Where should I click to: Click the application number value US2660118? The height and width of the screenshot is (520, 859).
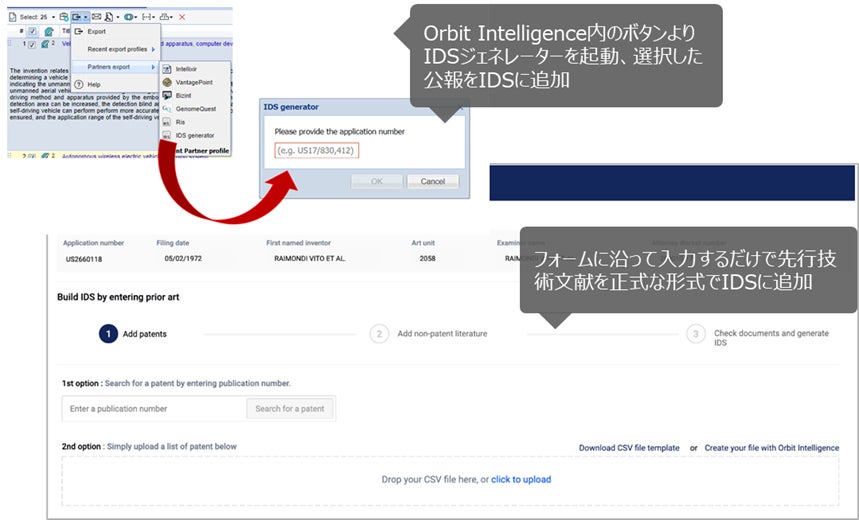(x=84, y=259)
